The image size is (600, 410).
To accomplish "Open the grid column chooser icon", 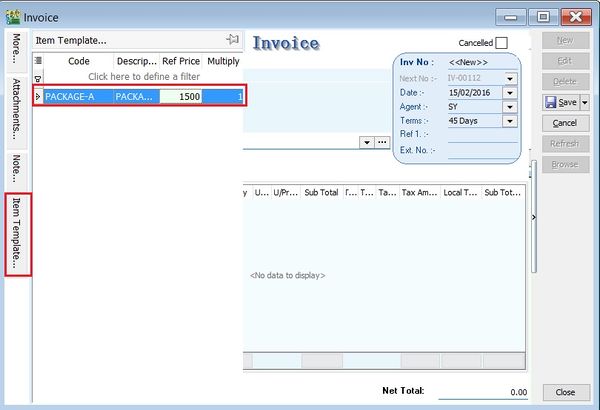I will [39, 61].
